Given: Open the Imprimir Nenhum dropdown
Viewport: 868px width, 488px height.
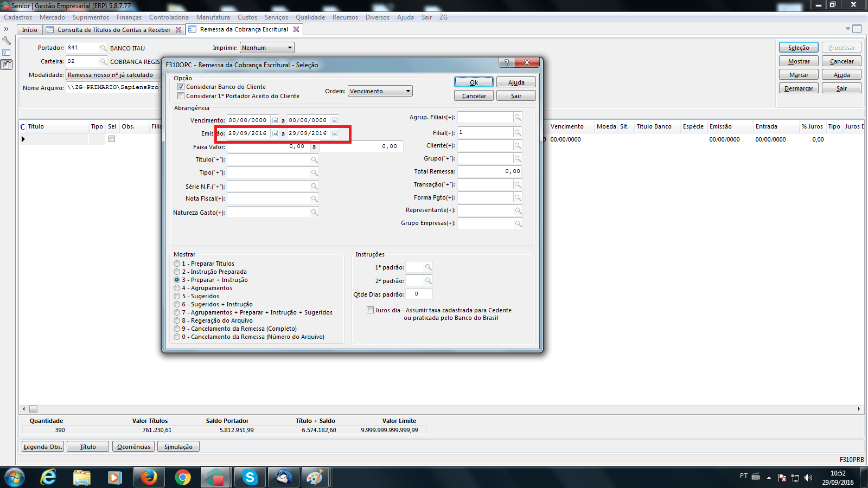Looking at the screenshot, I should click(290, 48).
